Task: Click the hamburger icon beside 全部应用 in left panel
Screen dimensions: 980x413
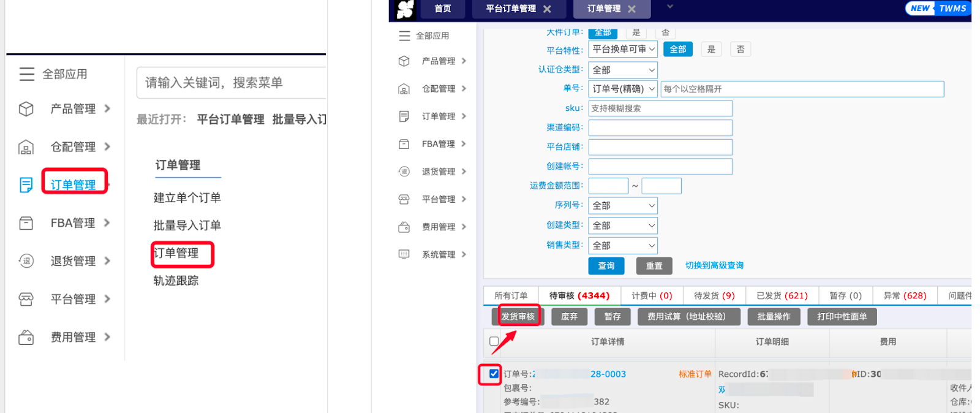Action: coord(26,74)
